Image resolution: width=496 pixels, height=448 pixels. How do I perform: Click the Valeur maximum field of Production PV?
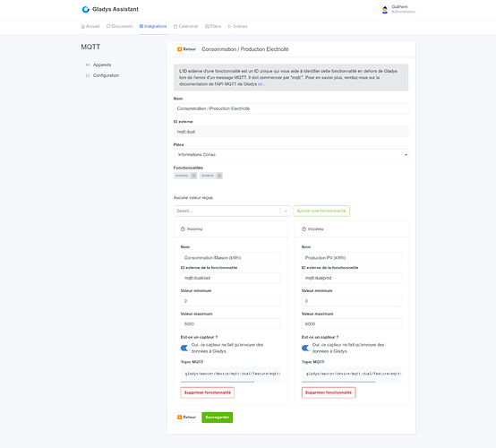point(352,323)
